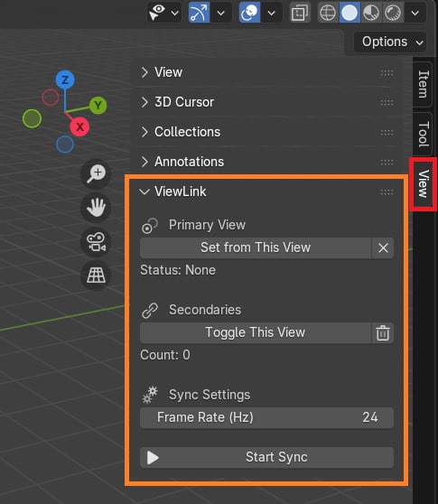The image size is (438, 504).
Task: Click the X axis on navigation gizmo
Action: coord(79,126)
